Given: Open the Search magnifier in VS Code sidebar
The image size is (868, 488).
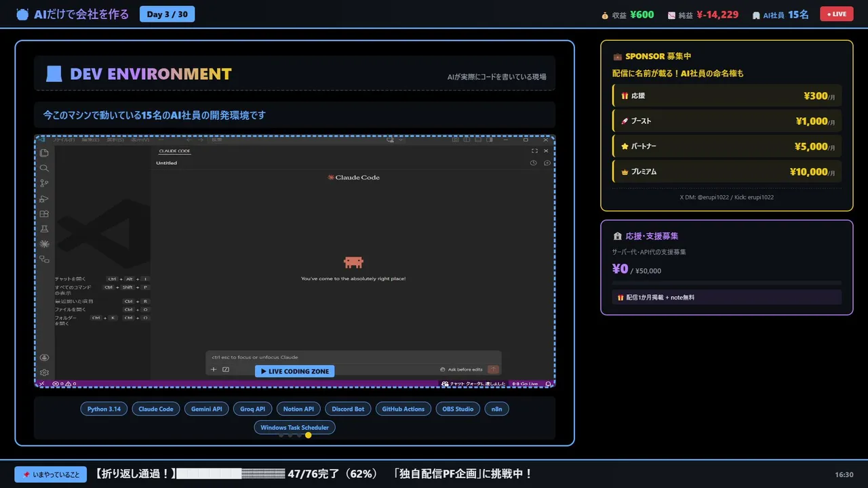Looking at the screenshot, I should tap(44, 168).
